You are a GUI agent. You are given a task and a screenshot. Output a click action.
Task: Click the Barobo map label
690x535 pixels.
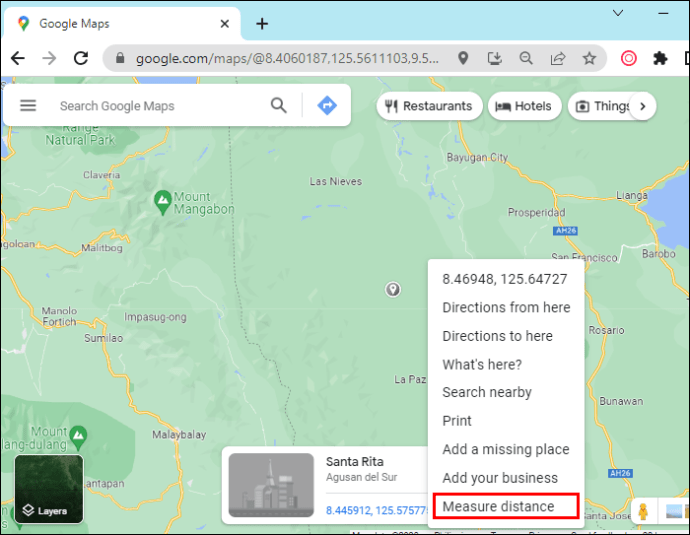coord(659,254)
